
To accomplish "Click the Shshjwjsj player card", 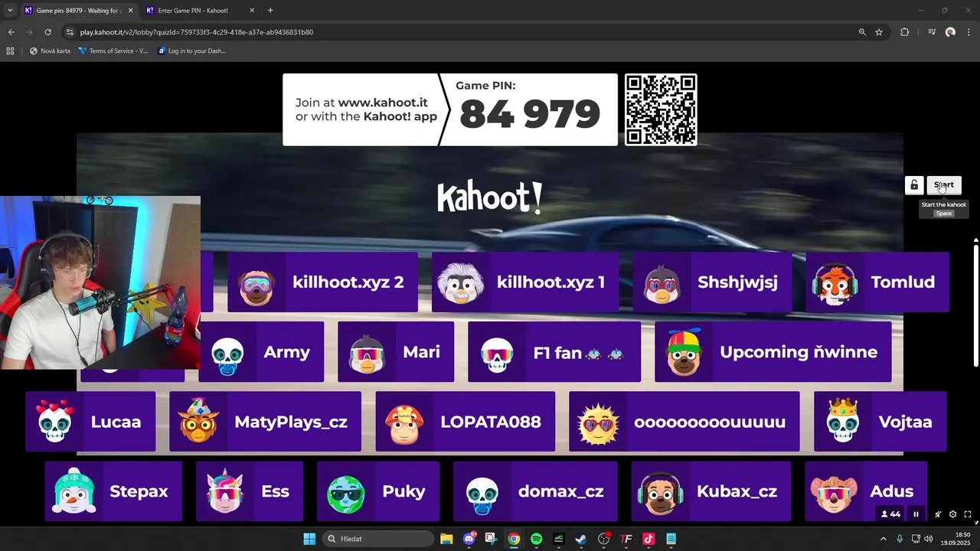I will [712, 282].
